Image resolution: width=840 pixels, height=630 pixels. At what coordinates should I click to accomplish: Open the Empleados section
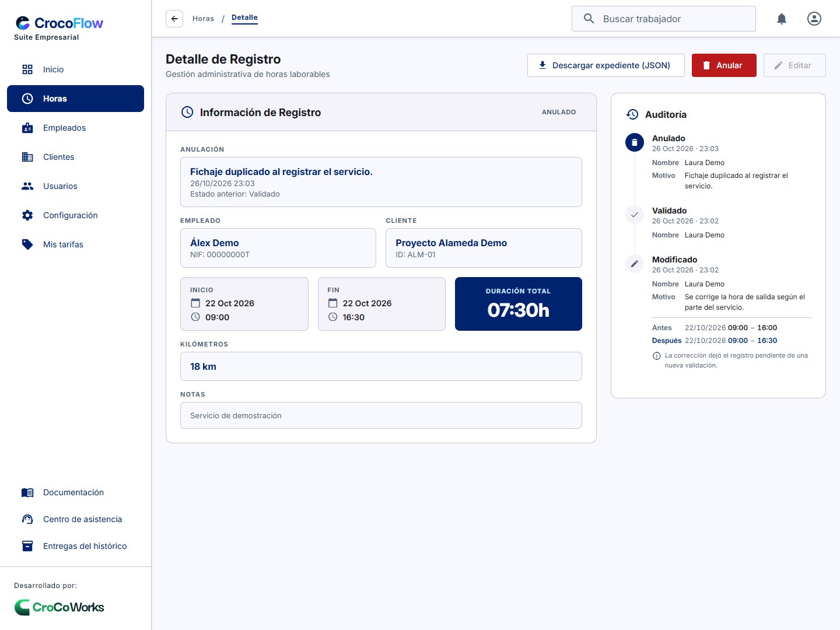pos(75,128)
